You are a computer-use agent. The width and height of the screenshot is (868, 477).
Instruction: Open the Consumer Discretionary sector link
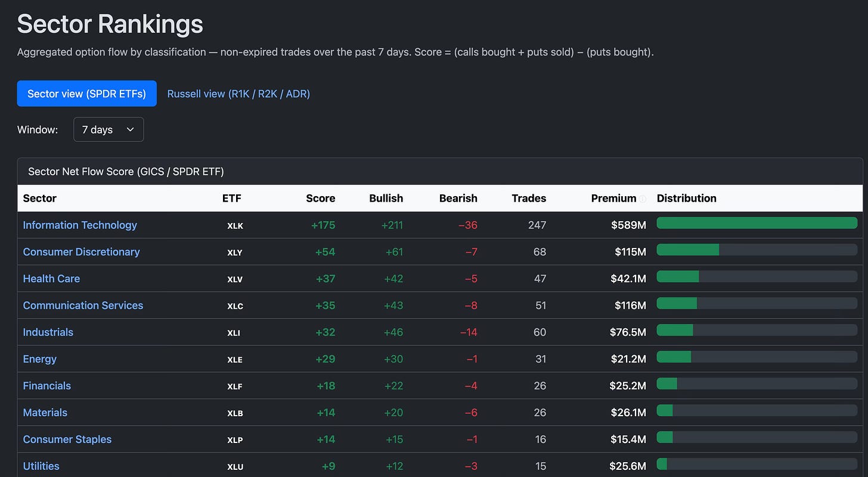81,252
